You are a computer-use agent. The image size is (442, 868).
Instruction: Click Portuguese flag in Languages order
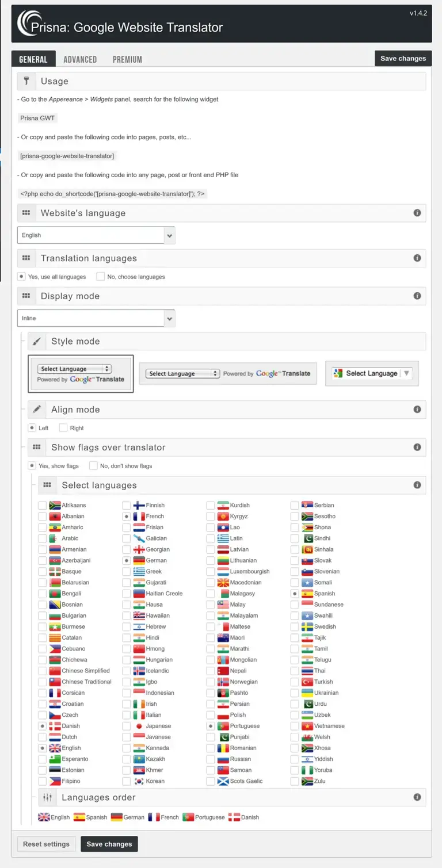point(188,817)
